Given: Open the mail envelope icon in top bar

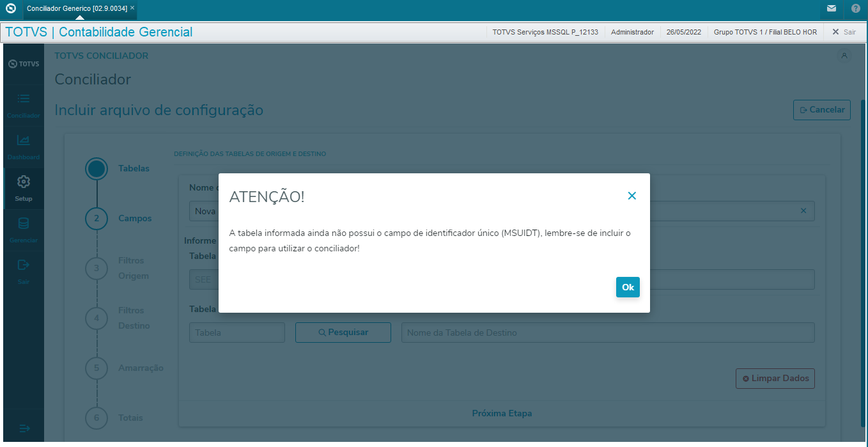Looking at the screenshot, I should [831, 9].
